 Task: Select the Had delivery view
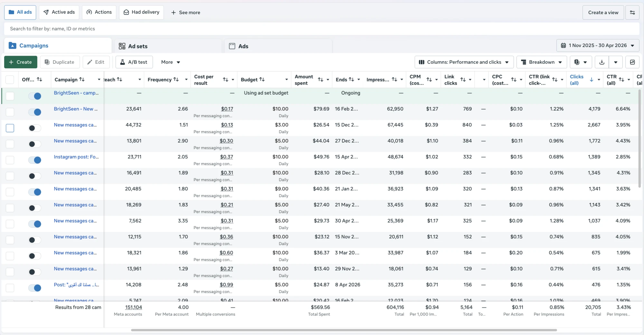141,12
